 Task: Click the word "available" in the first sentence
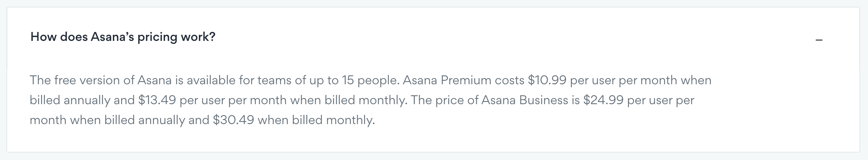click(211, 80)
